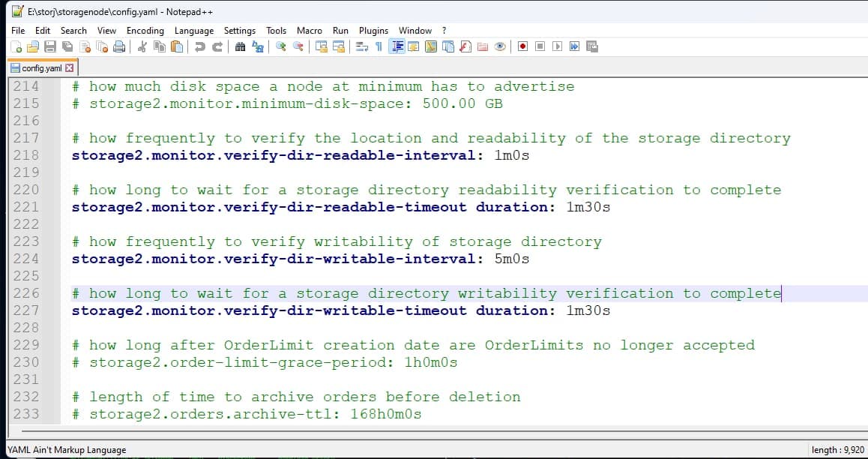
Task: Open the Document List panel icon
Action: [447, 47]
